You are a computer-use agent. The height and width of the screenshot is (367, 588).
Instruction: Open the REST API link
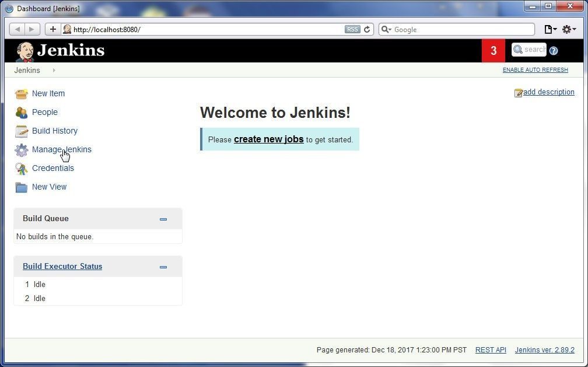point(491,349)
